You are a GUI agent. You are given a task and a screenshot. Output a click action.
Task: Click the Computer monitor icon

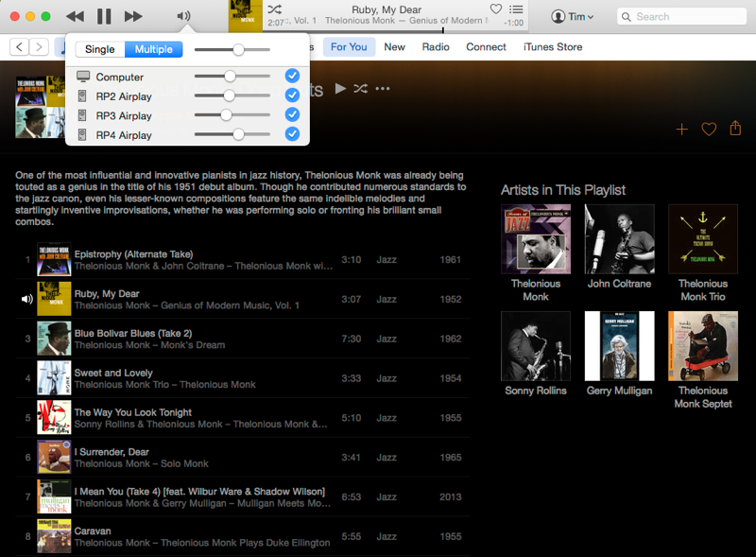pyautogui.click(x=83, y=77)
